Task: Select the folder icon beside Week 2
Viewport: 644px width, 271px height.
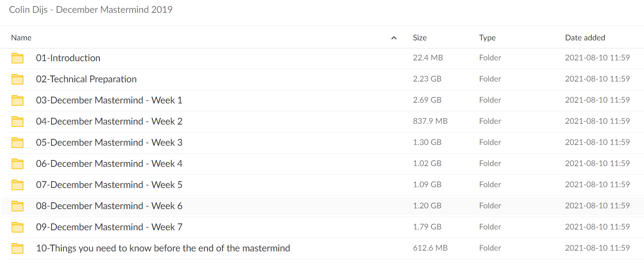Action: (17, 122)
